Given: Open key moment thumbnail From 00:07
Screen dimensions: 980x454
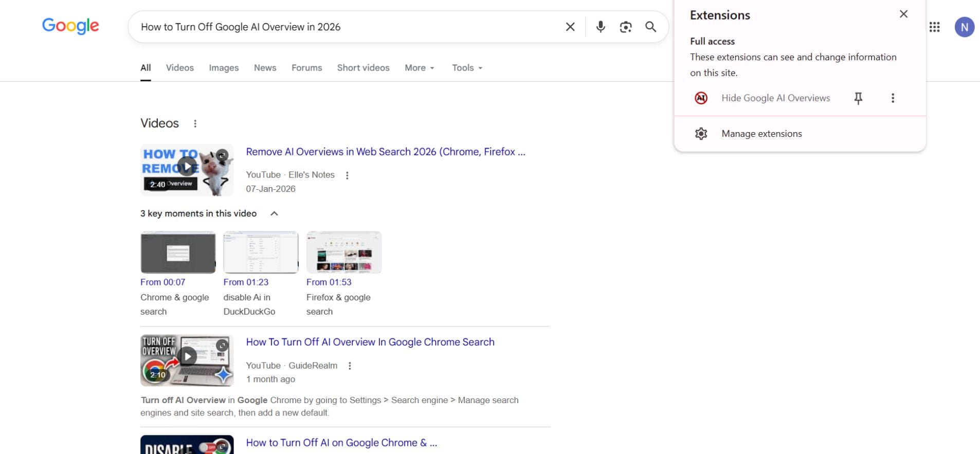Looking at the screenshot, I should click(x=178, y=252).
